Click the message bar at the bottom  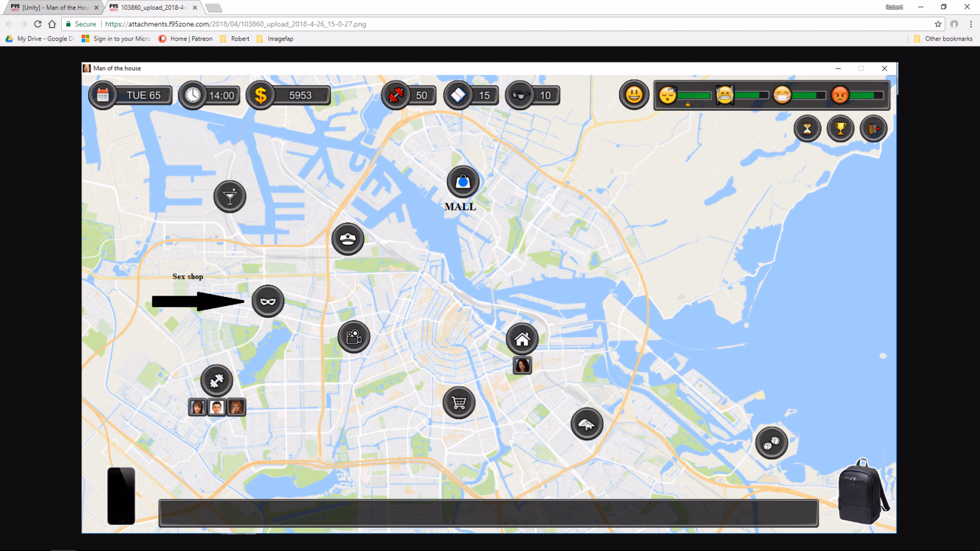(489, 513)
